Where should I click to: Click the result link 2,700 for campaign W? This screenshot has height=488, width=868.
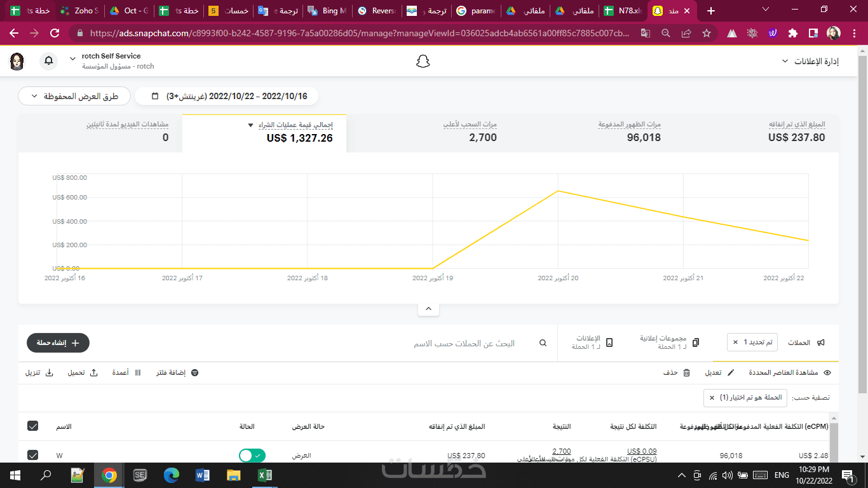562,451
